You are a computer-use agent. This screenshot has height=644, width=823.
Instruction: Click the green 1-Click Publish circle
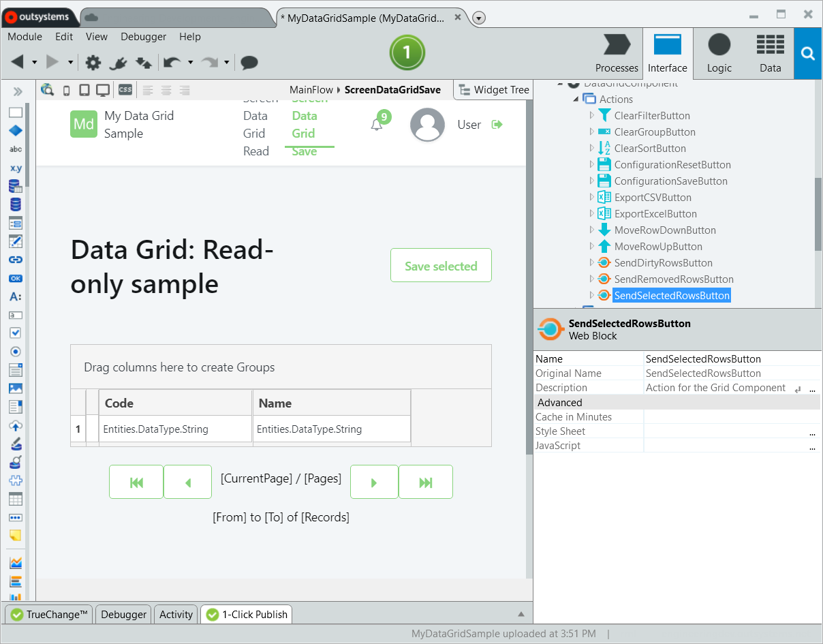tap(407, 51)
